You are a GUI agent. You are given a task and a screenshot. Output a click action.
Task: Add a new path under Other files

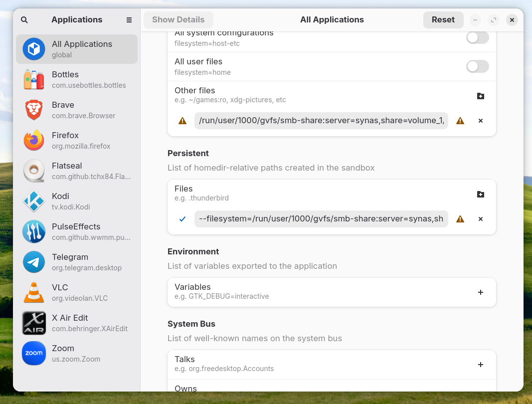click(x=480, y=96)
